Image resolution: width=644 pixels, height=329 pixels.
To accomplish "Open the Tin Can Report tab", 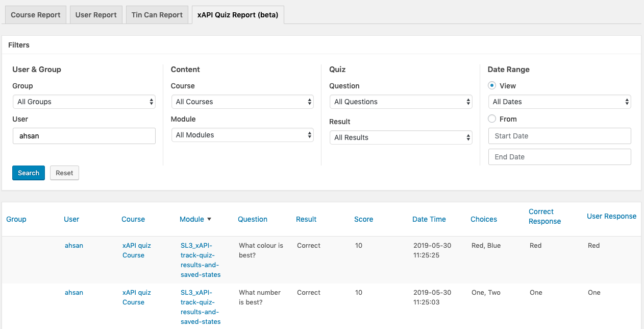I will click(157, 15).
